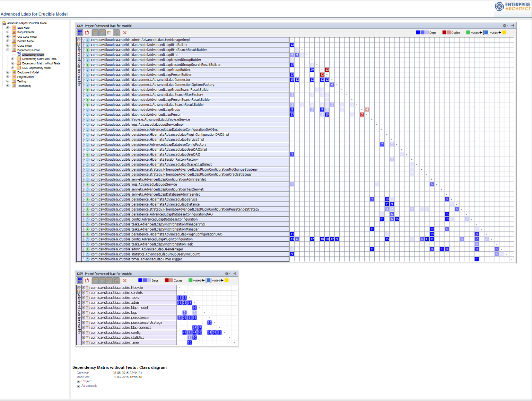Click the Enterprise Architect logo
532x401 pixels.
(513, 7)
